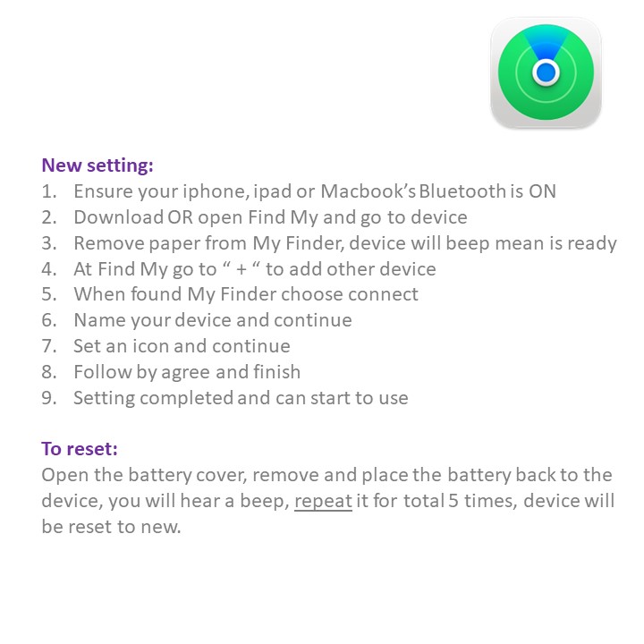Select step 1 about Bluetooth is ON
644x644 pixels.
coord(299,191)
